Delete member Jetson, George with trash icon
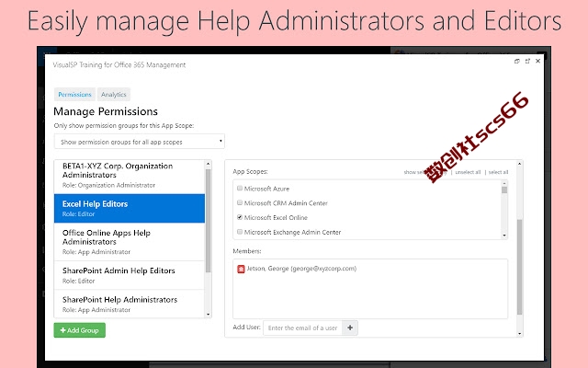 [x=241, y=269]
